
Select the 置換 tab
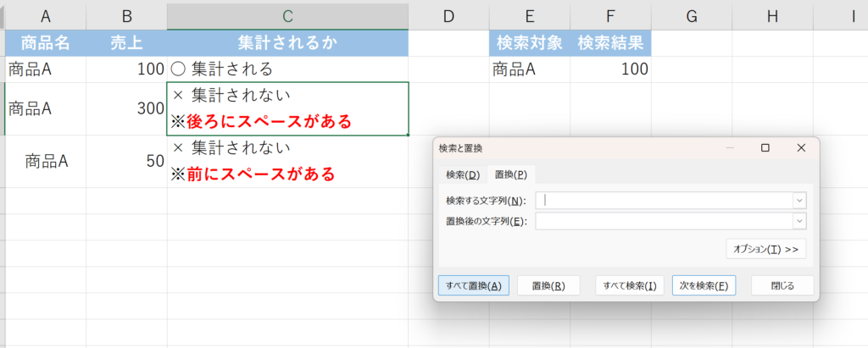point(511,174)
